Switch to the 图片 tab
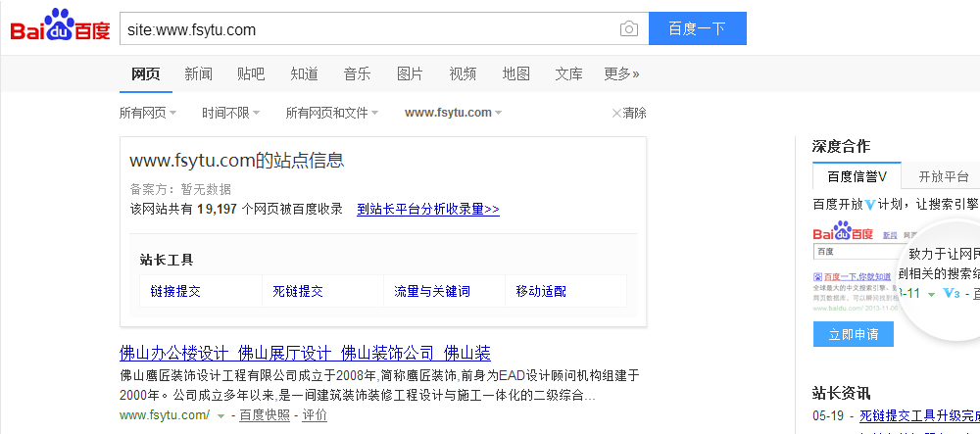The image size is (980, 434). pyautogui.click(x=410, y=74)
